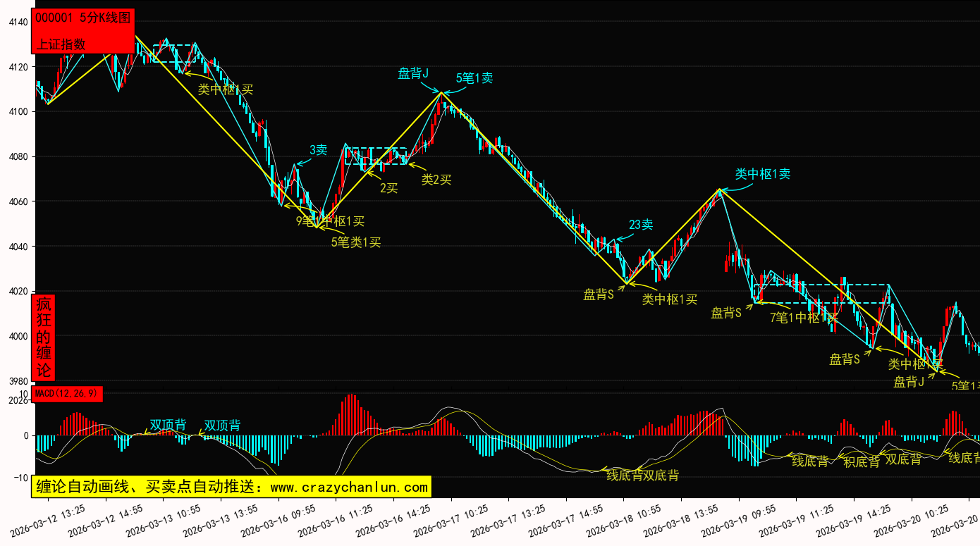The image size is (980, 546).
Task: Open the www.crazychanlun.com banner link
Action: [x=231, y=487]
